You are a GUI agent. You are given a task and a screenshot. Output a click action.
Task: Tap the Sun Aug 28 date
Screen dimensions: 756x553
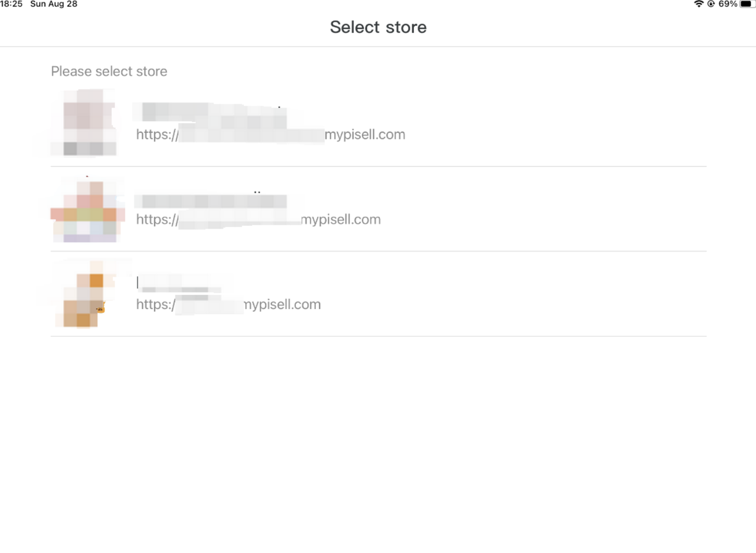point(54,4)
